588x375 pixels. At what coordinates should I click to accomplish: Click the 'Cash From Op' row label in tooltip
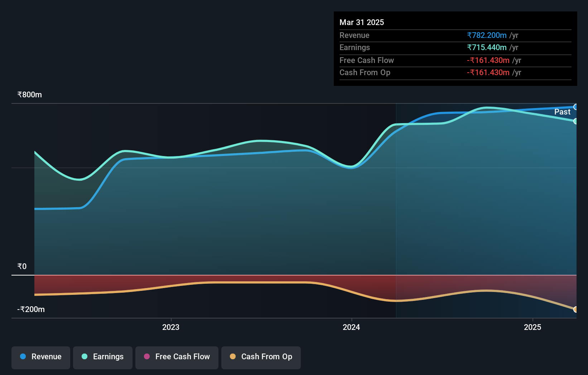click(365, 72)
